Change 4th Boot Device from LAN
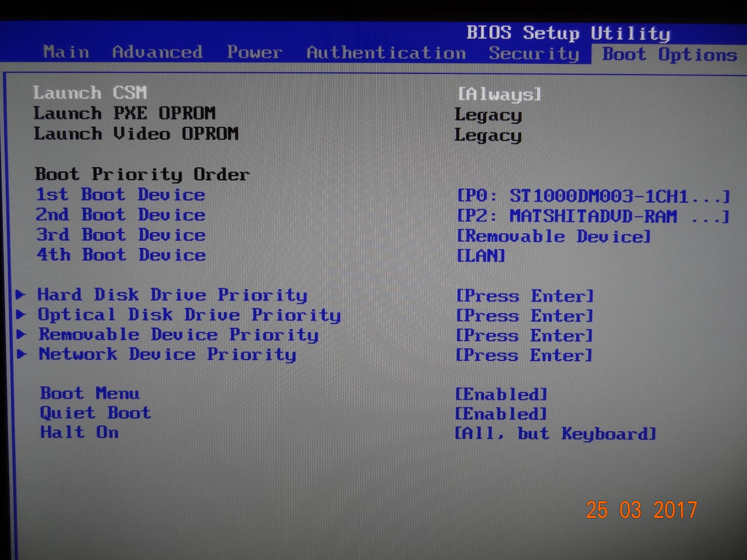The image size is (747, 560). (x=481, y=255)
